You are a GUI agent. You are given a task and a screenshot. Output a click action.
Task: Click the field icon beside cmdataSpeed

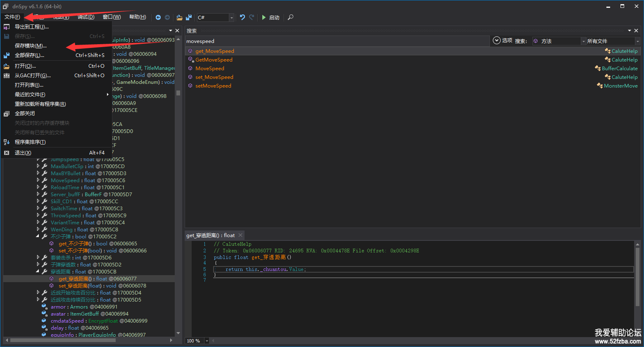click(x=44, y=321)
